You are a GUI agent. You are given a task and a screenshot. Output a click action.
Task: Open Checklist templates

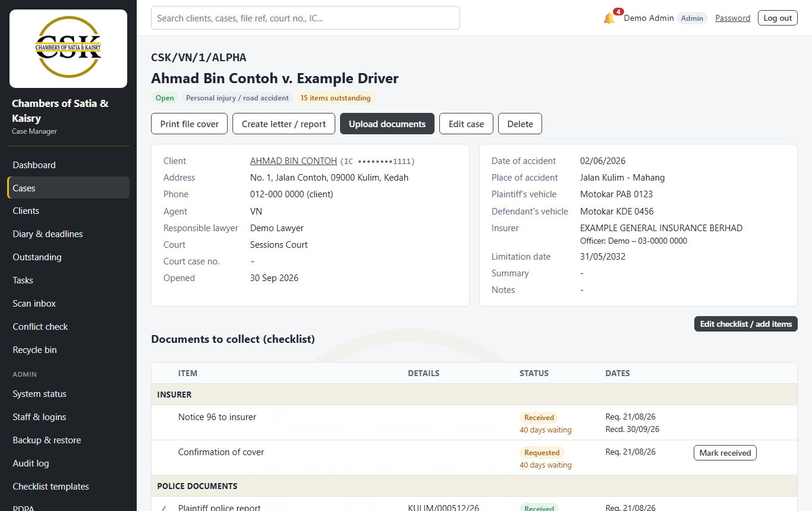click(x=68, y=487)
